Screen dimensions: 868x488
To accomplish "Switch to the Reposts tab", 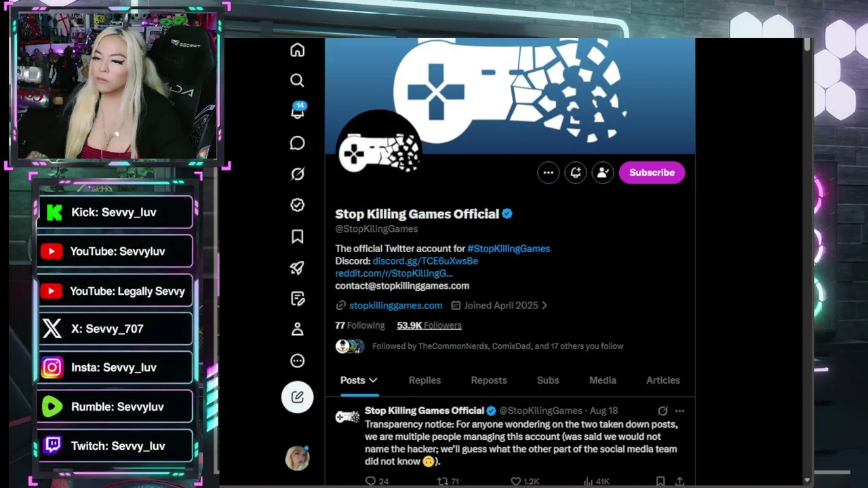I will pos(489,380).
